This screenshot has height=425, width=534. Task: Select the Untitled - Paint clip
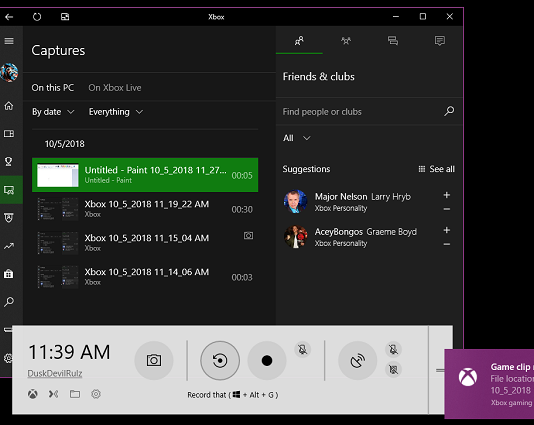coord(145,175)
